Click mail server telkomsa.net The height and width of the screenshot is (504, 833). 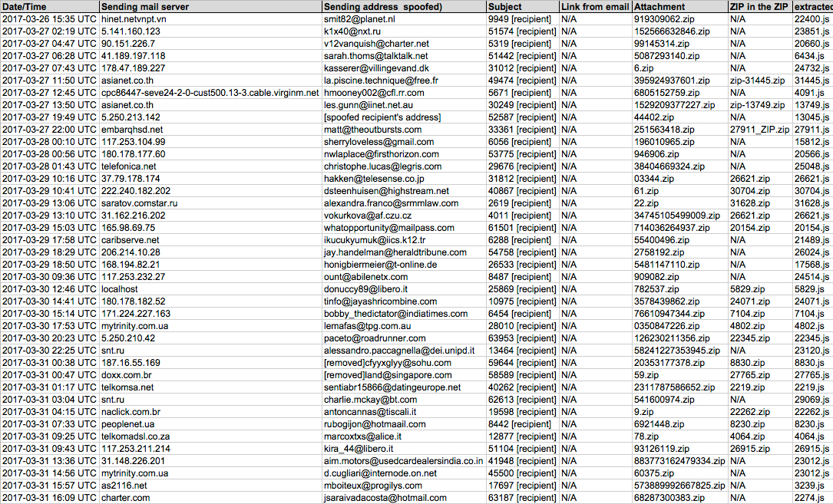[x=210, y=387]
